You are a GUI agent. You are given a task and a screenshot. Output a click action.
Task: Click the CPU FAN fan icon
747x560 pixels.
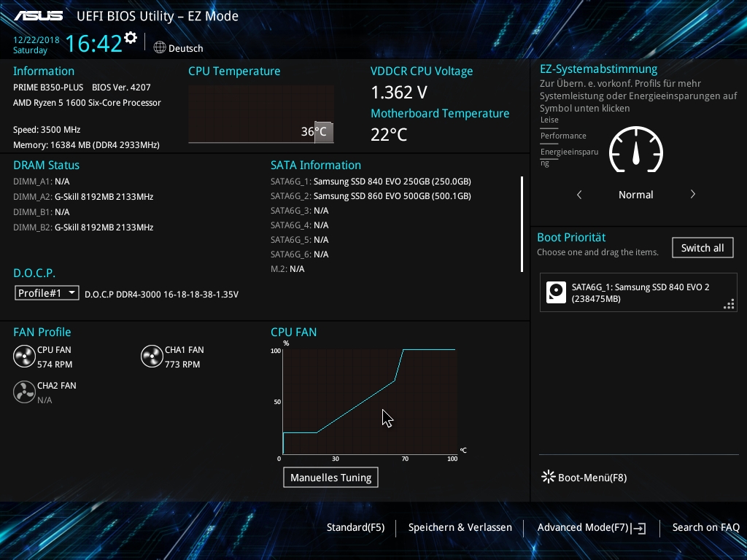24,356
